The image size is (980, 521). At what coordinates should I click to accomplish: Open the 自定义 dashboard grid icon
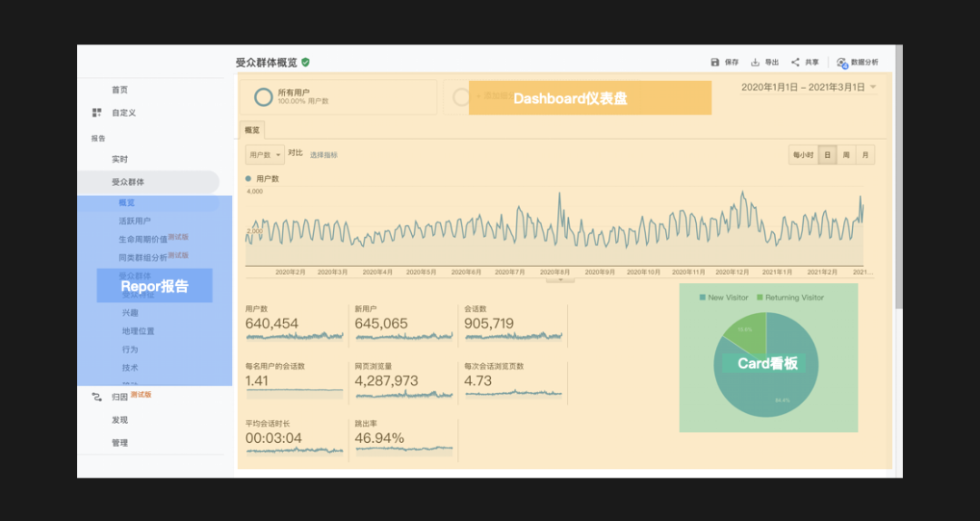(x=97, y=113)
